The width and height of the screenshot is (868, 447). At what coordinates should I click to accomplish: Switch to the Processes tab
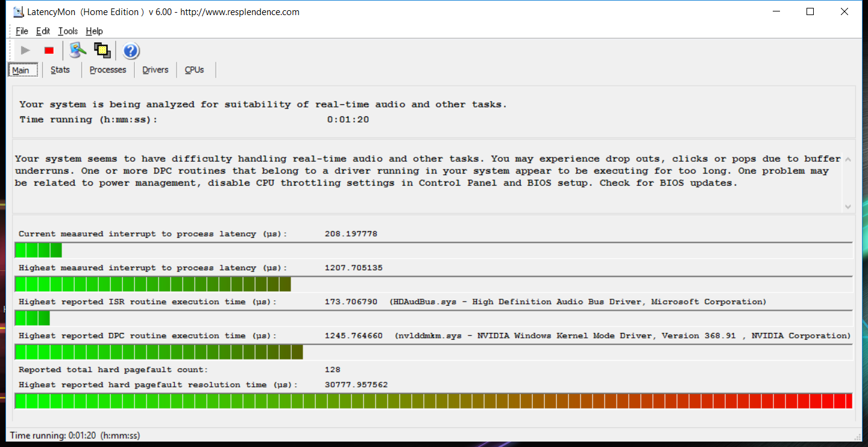point(108,70)
